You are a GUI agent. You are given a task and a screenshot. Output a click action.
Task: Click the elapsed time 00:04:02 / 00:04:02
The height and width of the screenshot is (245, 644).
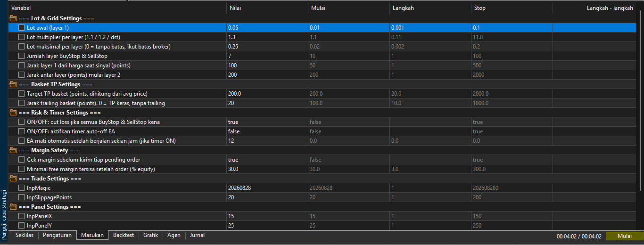pos(578,236)
